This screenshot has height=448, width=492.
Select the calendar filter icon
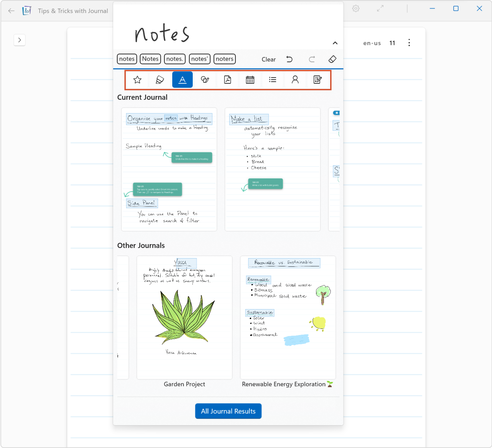[250, 80]
